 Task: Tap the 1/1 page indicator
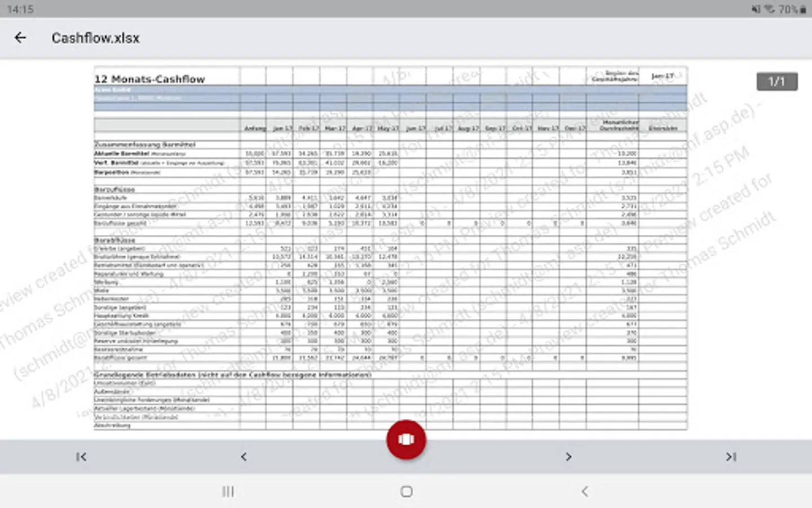coord(777,81)
